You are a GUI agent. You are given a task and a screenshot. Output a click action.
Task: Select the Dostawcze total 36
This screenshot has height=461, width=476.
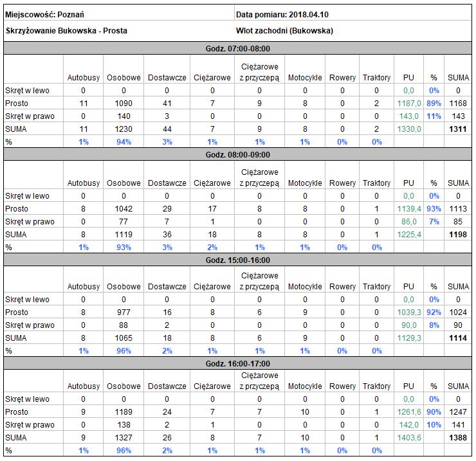click(x=167, y=234)
